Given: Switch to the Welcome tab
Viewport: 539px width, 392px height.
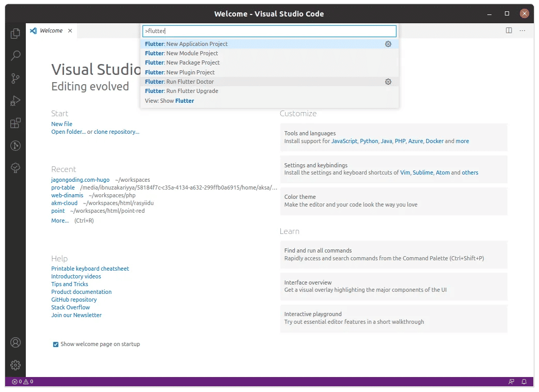Looking at the screenshot, I should coord(51,30).
